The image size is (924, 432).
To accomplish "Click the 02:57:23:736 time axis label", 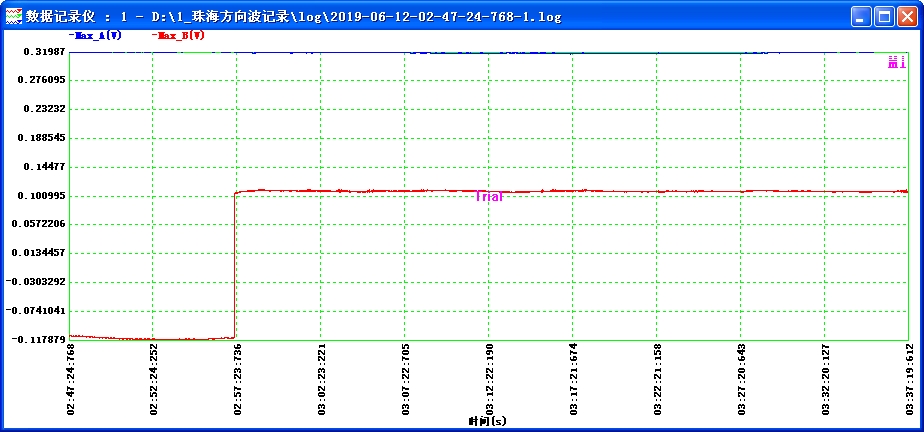I will click(x=238, y=379).
